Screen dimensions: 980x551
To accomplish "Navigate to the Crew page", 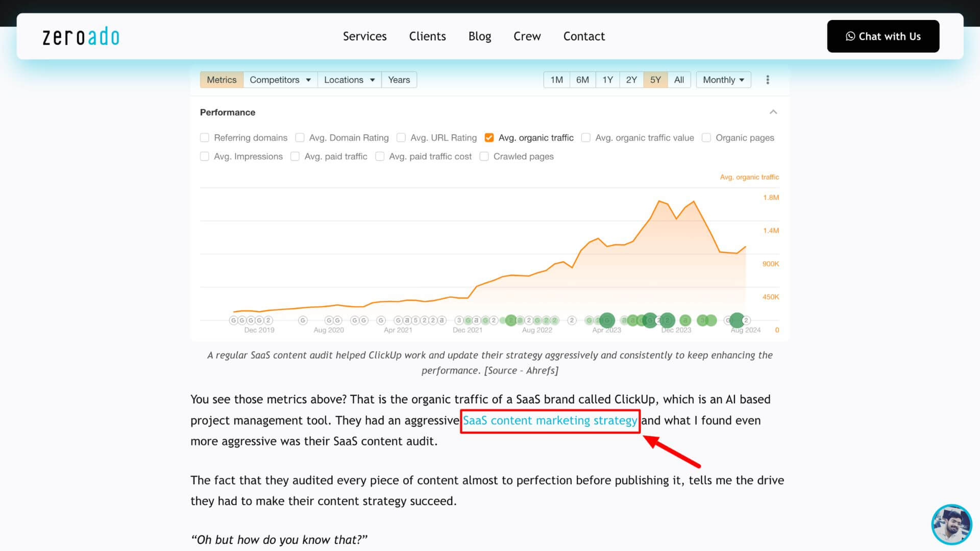I will [x=527, y=36].
